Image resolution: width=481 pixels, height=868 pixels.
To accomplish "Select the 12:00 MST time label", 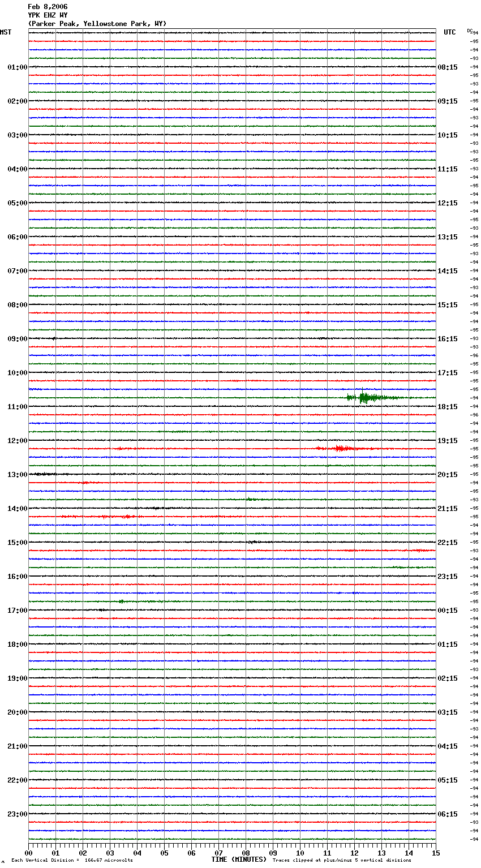I will tap(18, 441).
